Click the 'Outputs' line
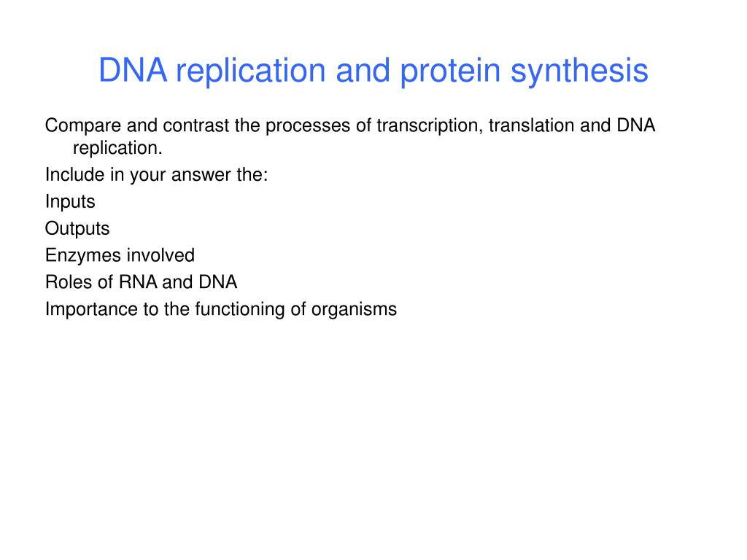The width and height of the screenshot is (747, 560). [77, 228]
